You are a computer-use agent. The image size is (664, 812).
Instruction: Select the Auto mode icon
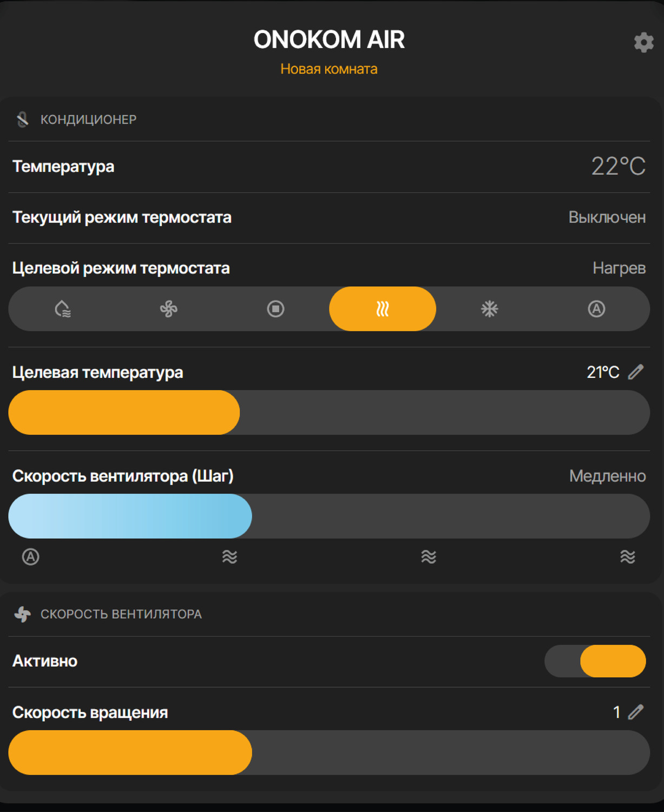pos(595,309)
